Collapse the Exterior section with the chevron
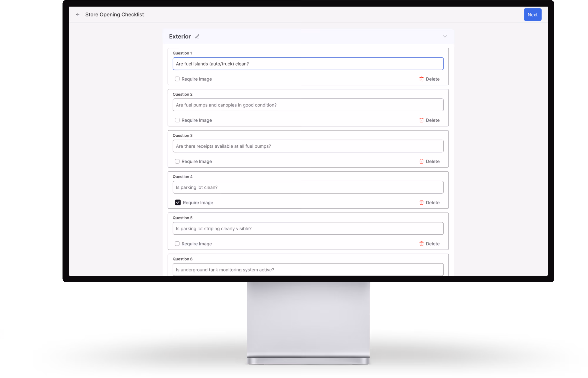 point(445,37)
